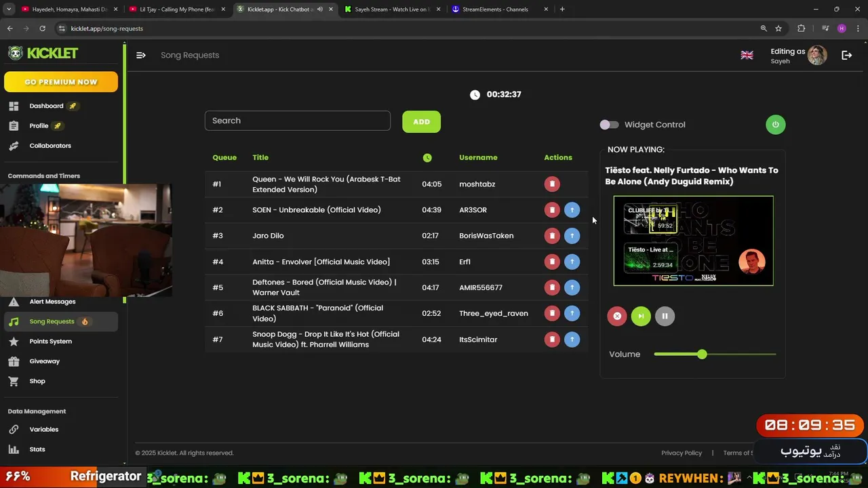
Task: Delete song #1 Queen We Will Rock You
Action: click(x=552, y=184)
